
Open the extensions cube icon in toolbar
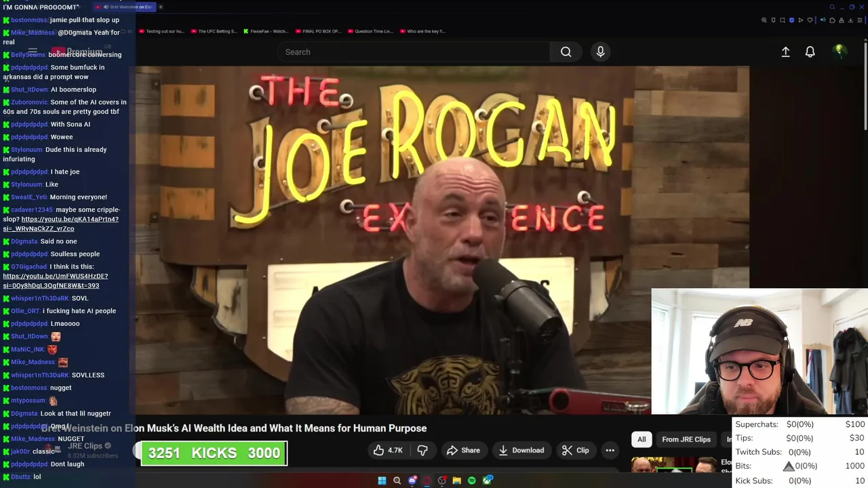pos(832,20)
